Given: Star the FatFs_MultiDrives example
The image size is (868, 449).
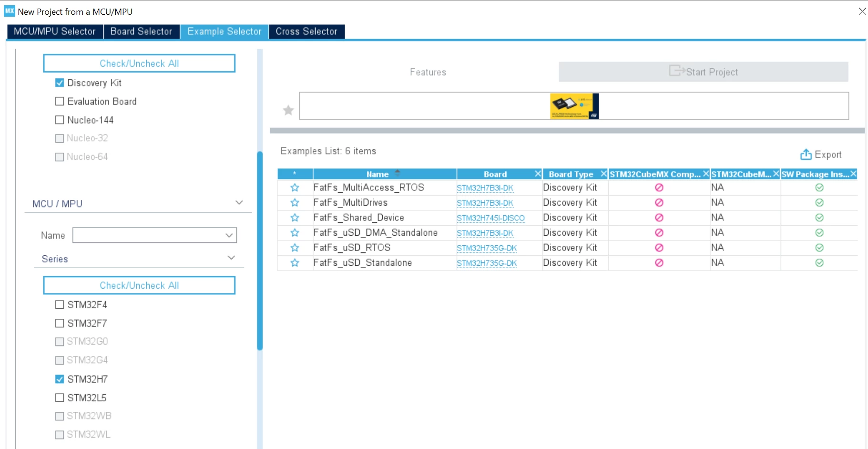Looking at the screenshot, I should [x=295, y=203].
